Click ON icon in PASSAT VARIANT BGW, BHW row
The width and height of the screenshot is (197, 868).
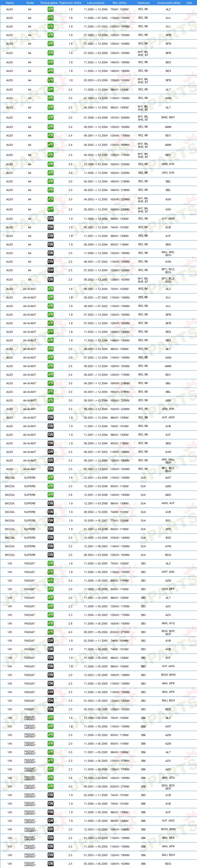[x=50, y=829]
